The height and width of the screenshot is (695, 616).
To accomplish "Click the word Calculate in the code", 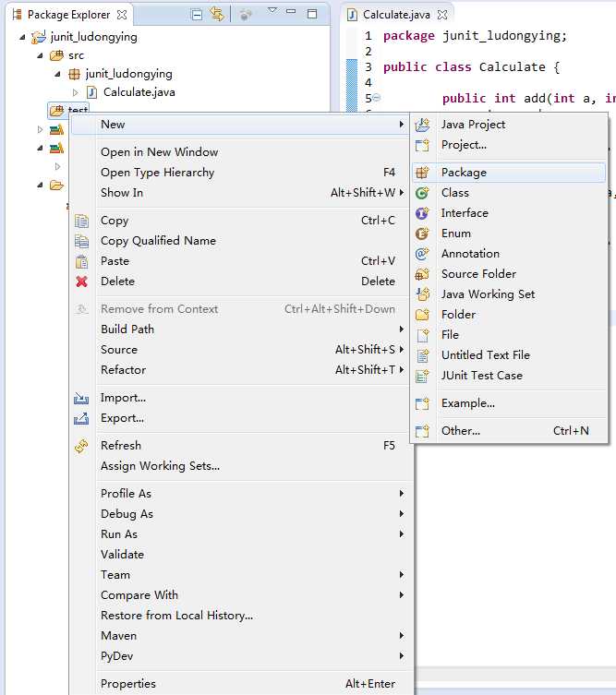I will coord(513,67).
